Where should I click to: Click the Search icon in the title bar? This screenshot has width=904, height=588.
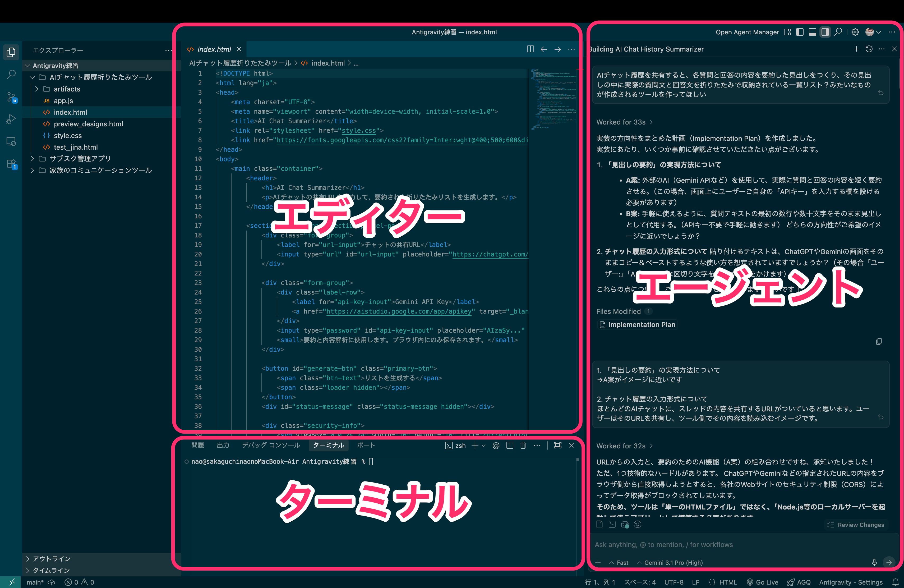[838, 32]
